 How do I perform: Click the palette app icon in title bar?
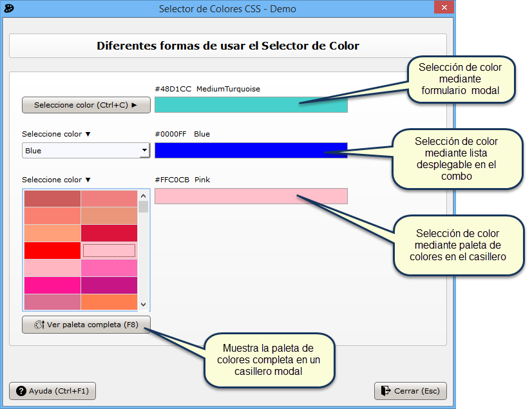8,10
